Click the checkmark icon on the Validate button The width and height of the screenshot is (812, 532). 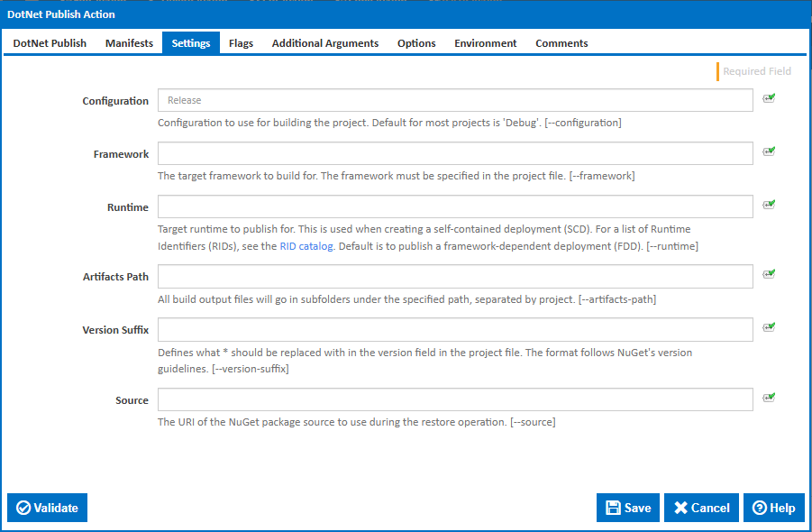[x=24, y=508]
